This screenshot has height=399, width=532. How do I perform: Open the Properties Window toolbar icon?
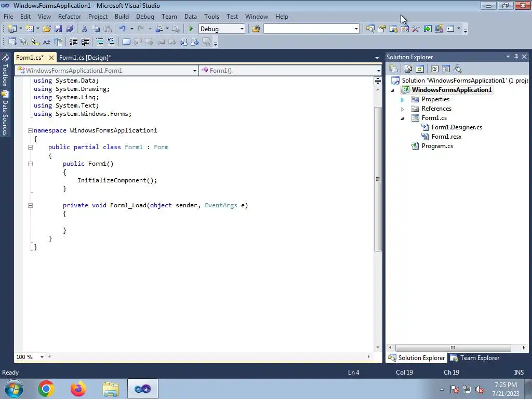point(382,29)
